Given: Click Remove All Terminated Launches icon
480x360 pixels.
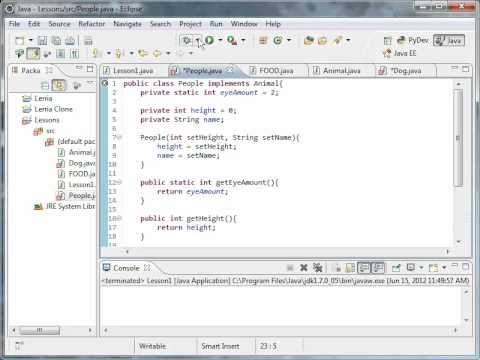Looking at the screenshot, I should pos(317,267).
